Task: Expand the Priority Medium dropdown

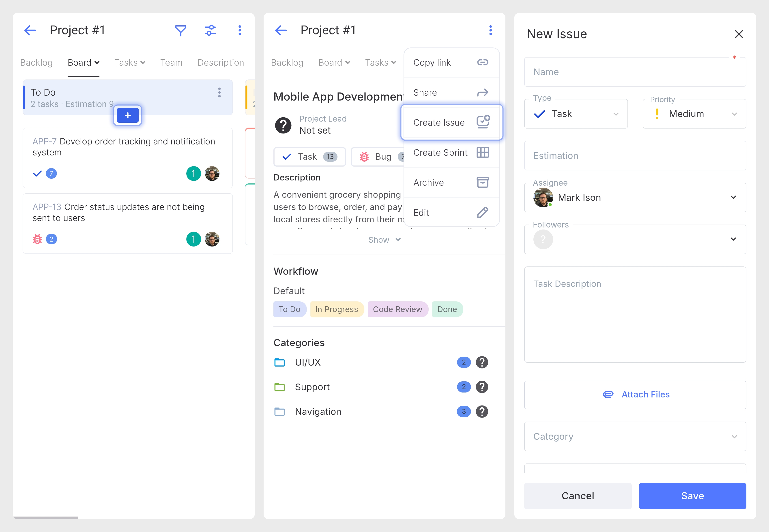Action: pyautogui.click(x=694, y=114)
